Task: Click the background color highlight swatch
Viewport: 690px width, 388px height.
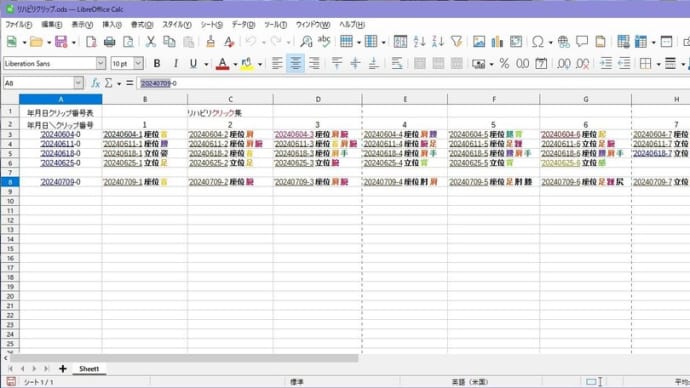Action: 247,64
